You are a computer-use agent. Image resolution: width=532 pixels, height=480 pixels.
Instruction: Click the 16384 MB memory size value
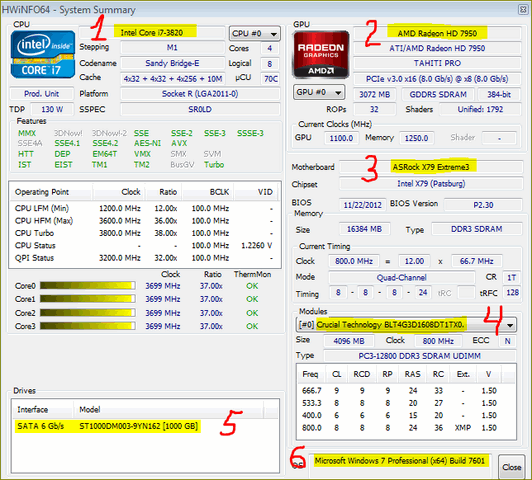click(x=364, y=229)
